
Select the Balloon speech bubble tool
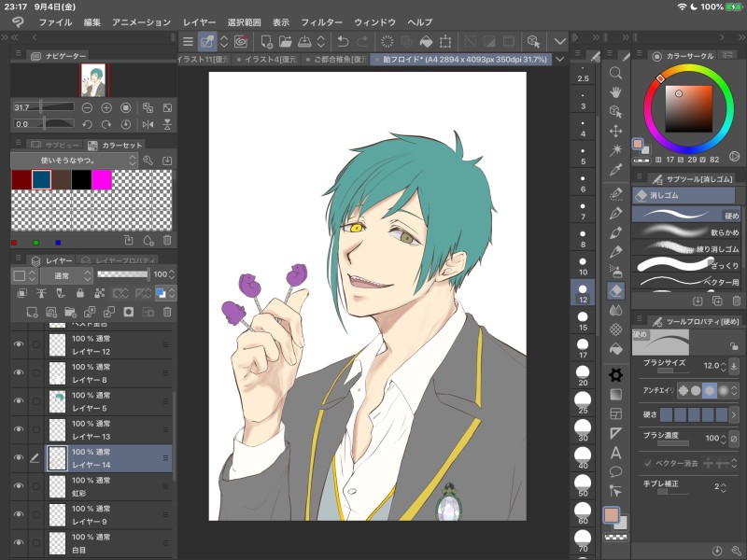[615, 472]
